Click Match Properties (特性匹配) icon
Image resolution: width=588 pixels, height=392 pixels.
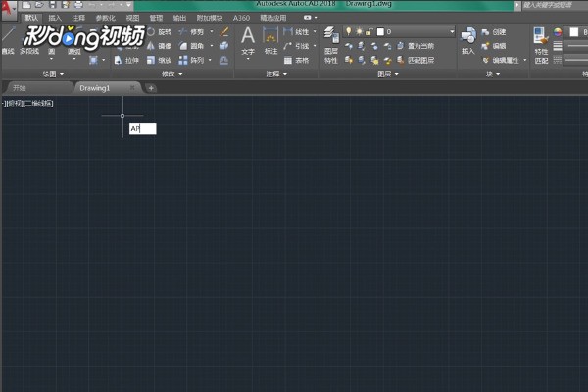(541, 45)
